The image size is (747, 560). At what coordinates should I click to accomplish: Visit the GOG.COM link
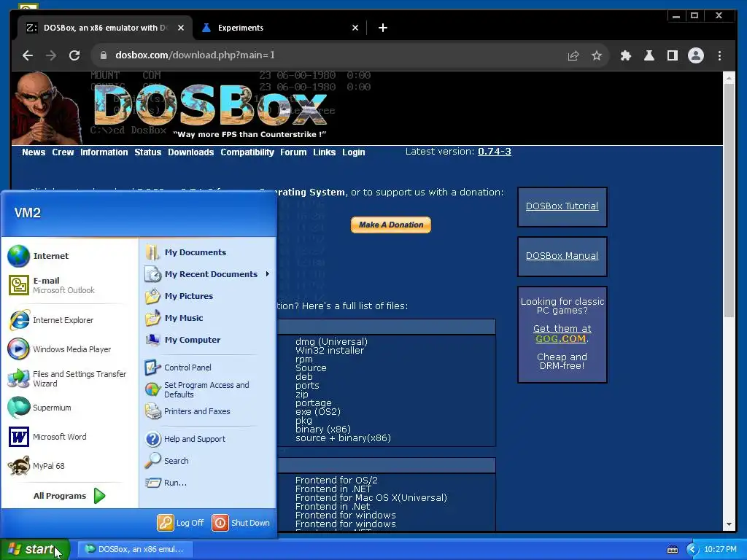(560, 339)
